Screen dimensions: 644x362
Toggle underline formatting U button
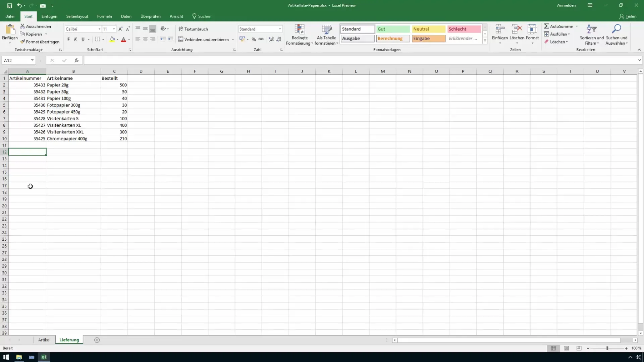tap(83, 39)
